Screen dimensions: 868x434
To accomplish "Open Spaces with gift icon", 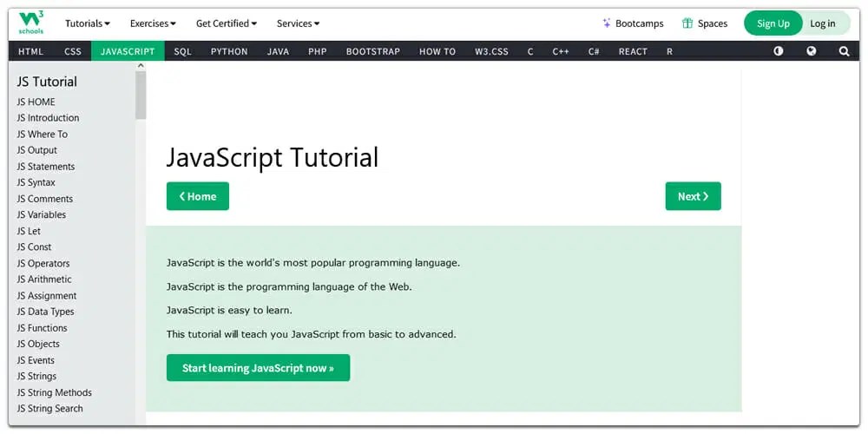I will pyautogui.click(x=705, y=23).
